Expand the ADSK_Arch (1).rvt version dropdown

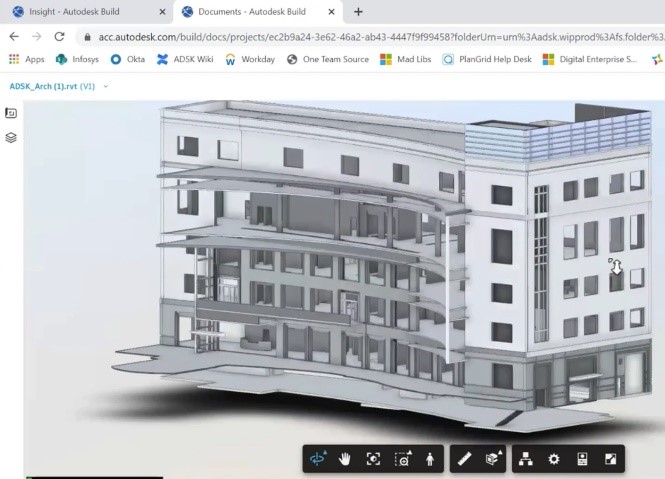(106, 86)
